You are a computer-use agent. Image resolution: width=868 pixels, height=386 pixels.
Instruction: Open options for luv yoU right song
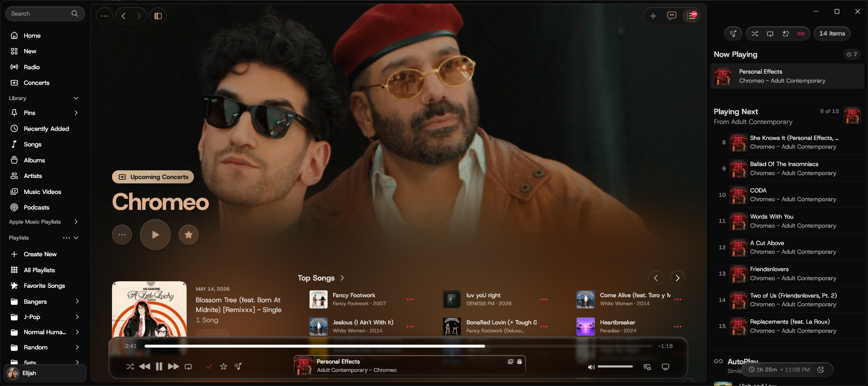point(544,299)
